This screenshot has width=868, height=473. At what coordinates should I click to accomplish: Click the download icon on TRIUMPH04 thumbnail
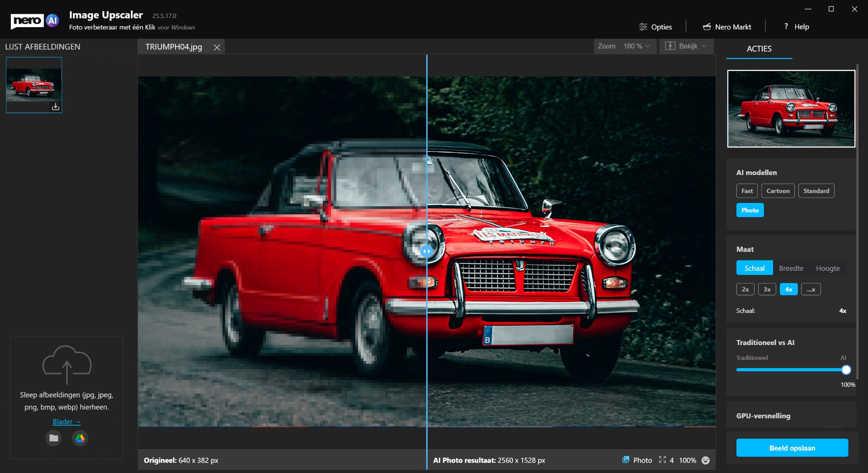pos(55,107)
